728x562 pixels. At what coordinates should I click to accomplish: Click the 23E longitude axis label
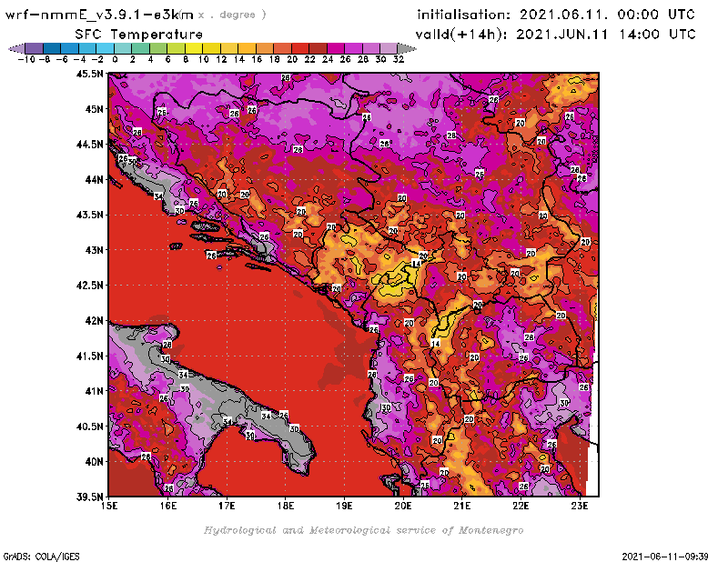click(x=580, y=506)
